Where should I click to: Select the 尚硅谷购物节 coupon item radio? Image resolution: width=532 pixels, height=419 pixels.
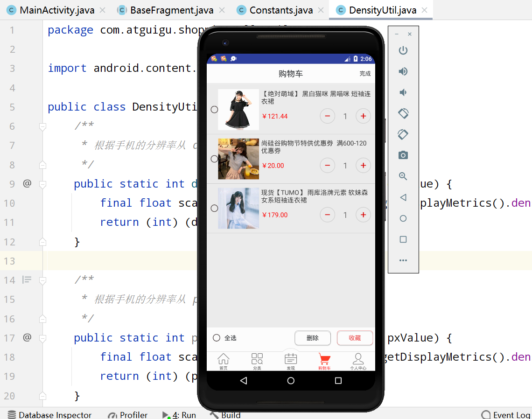point(214,159)
